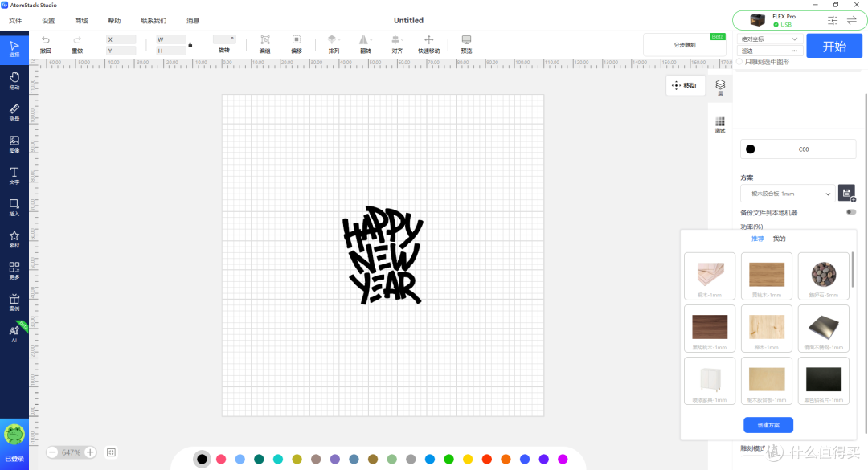Open the Image (图像) import tool
The image size is (868, 470).
click(14, 143)
